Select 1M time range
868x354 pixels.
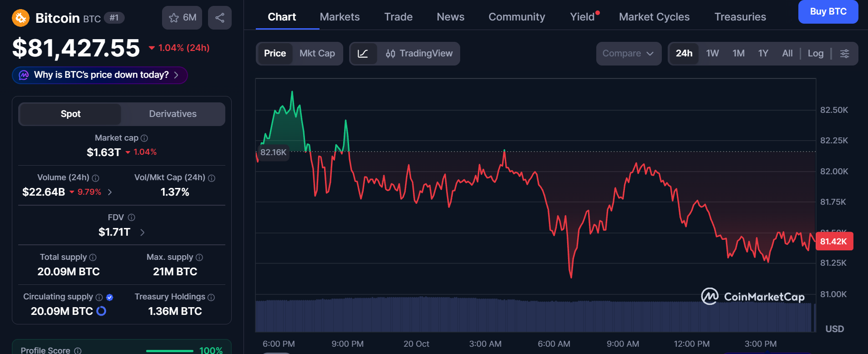coord(739,54)
